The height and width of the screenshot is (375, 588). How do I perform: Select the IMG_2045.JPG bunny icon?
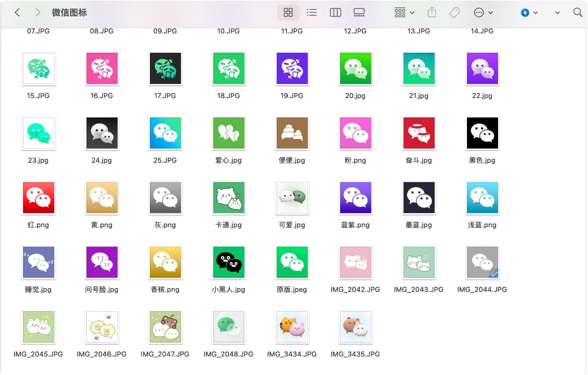coord(38,327)
